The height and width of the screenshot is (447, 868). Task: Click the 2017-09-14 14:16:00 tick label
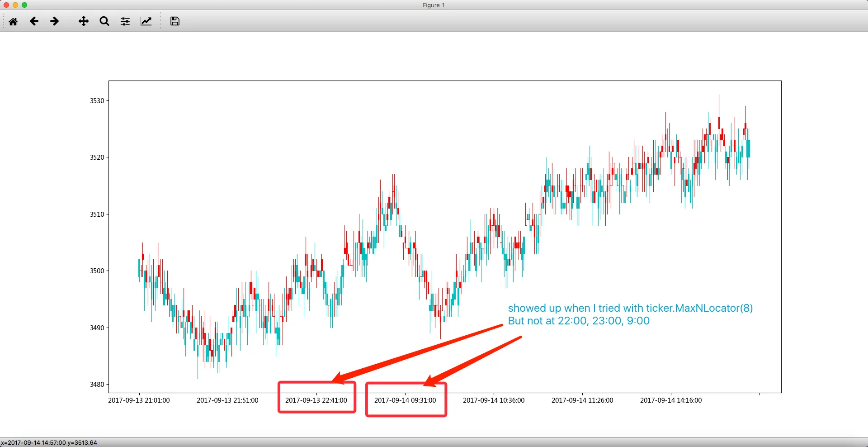coord(671,400)
